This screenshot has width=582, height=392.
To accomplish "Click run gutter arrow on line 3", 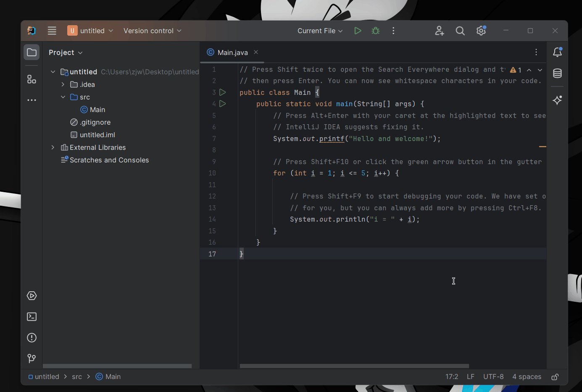I will point(223,92).
